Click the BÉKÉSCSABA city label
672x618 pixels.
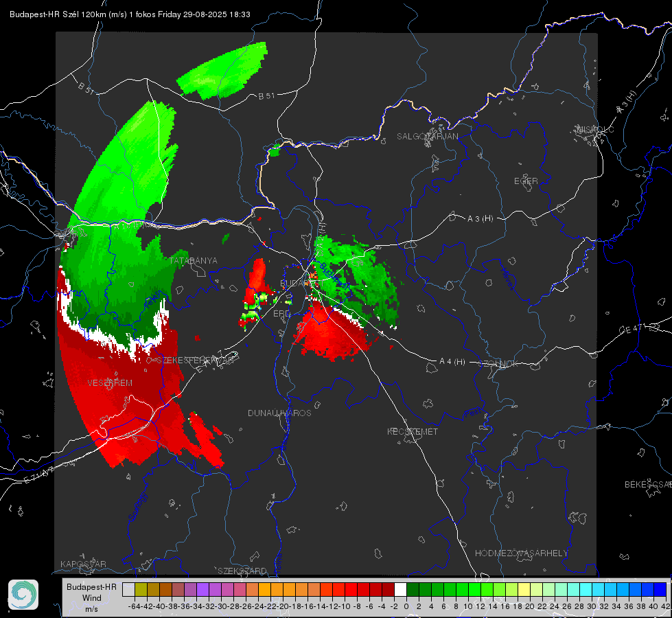[x=648, y=484]
